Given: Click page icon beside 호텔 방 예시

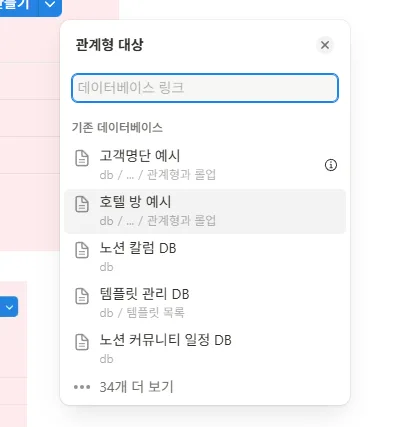Looking at the screenshot, I should 82,204.
